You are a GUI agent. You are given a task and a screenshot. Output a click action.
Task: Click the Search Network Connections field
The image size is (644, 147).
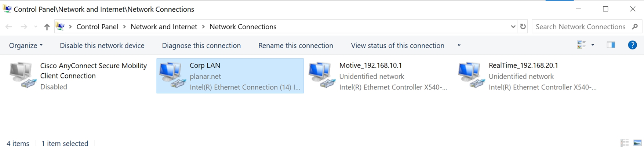coord(581,27)
